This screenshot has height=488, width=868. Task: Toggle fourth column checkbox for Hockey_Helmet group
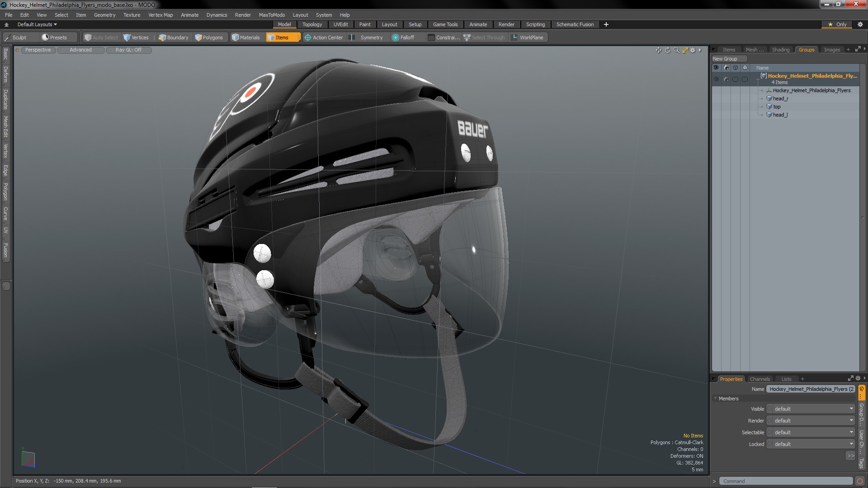point(745,80)
